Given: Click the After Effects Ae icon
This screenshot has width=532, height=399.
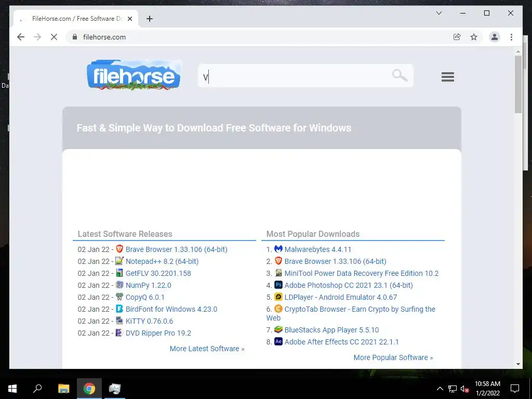Looking at the screenshot, I should pyautogui.click(x=278, y=341).
